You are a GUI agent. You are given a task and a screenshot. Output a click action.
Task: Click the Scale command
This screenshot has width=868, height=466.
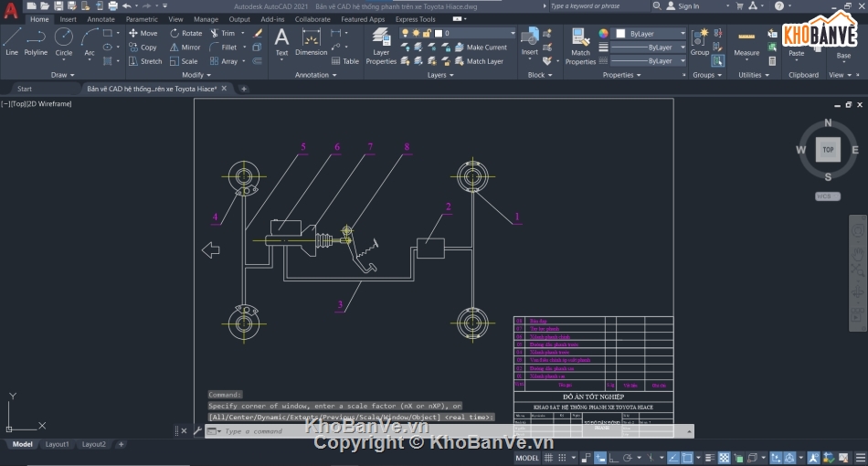point(184,61)
